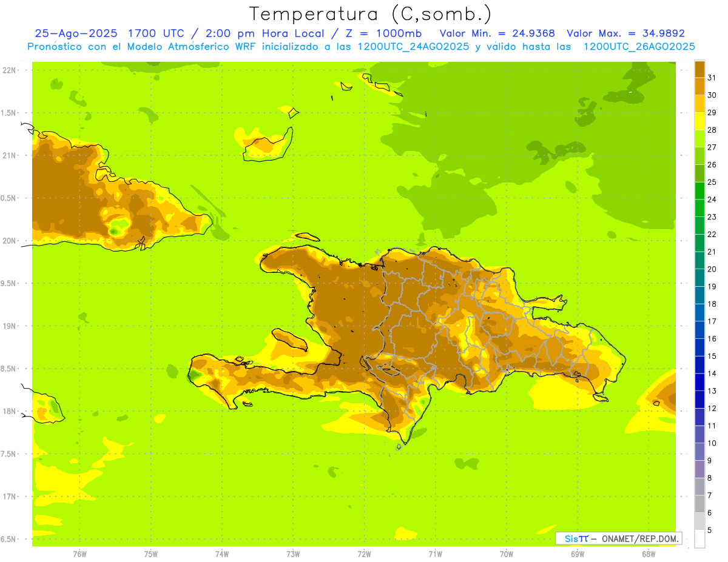This screenshot has width=728, height=562.
Task: Click the colorbar legend label '10'
Action: [712, 443]
